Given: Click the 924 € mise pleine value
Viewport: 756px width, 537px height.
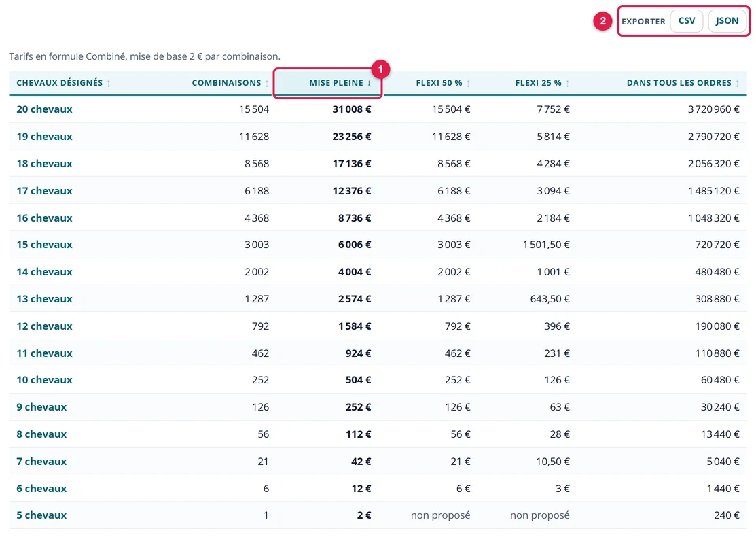Looking at the screenshot, I should coord(358,353).
